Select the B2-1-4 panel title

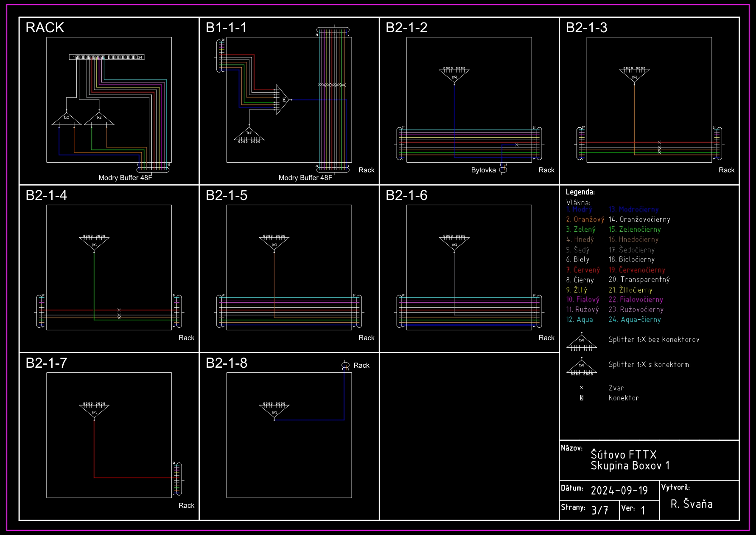pyautogui.click(x=46, y=195)
